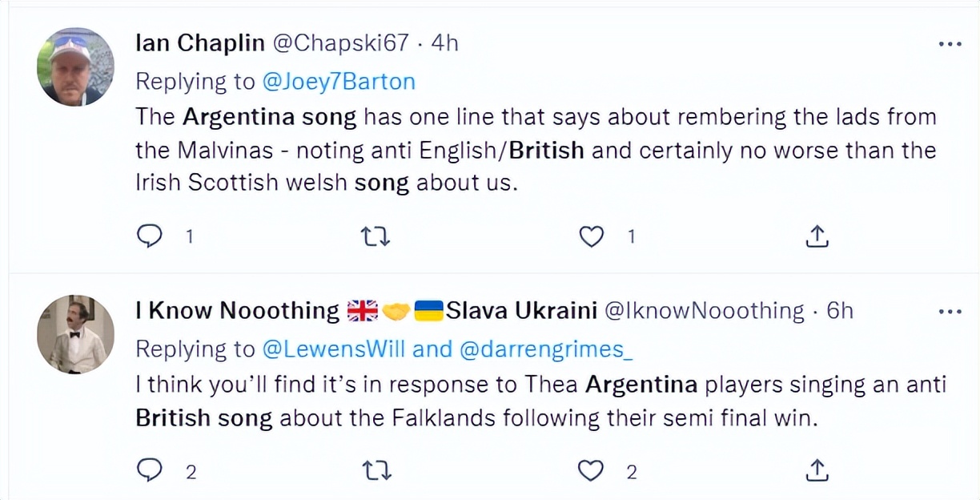Click the 6h timestamp on the second tweet
The image size is (980, 500).
pyautogui.click(x=840, y=310)
